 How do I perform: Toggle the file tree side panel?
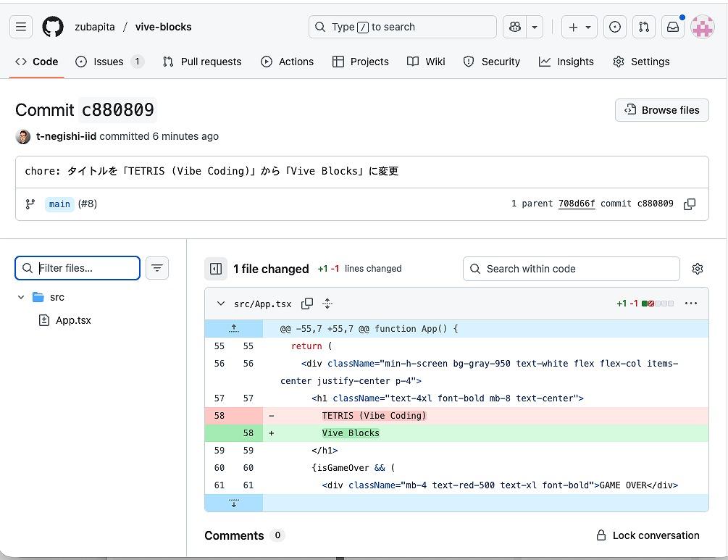pos(215,269)
